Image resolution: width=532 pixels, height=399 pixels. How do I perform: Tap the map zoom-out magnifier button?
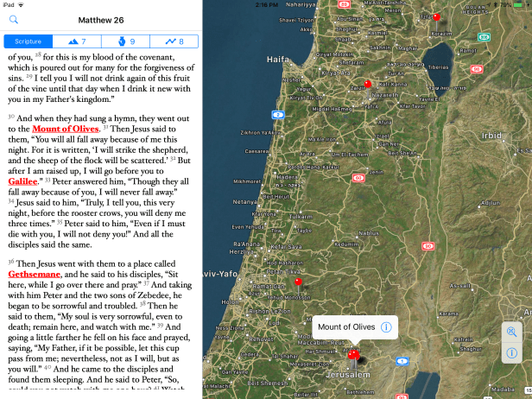point(512,332)
